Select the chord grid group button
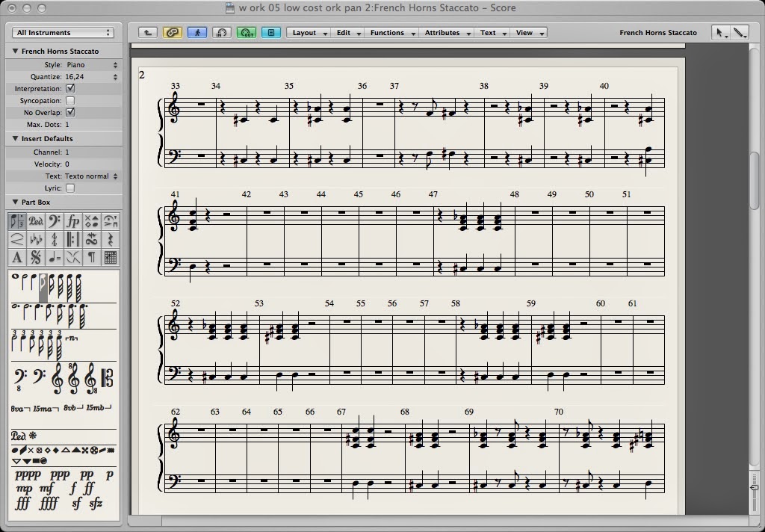 111,258
